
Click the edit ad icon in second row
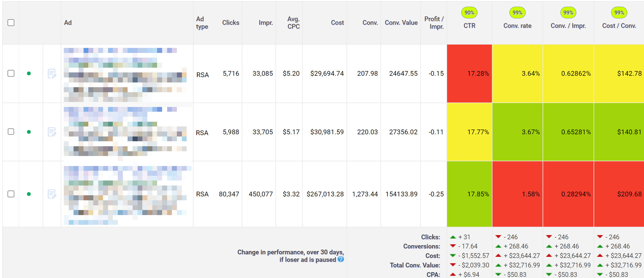pos(52,132)
